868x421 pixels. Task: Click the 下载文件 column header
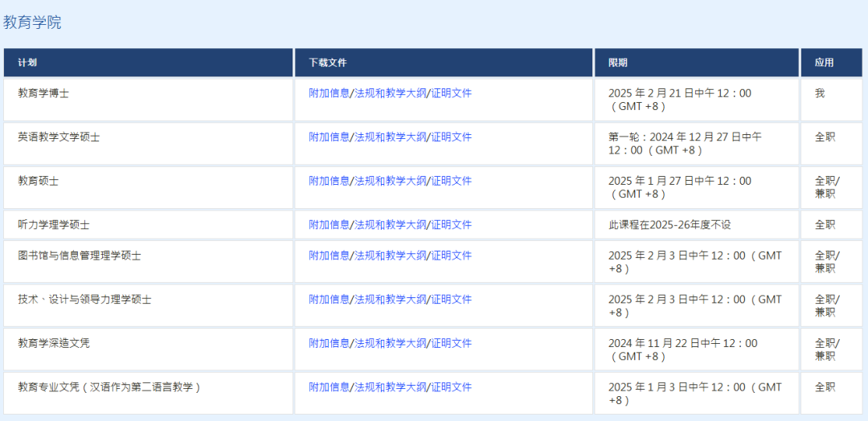click(x=328, y=63)
